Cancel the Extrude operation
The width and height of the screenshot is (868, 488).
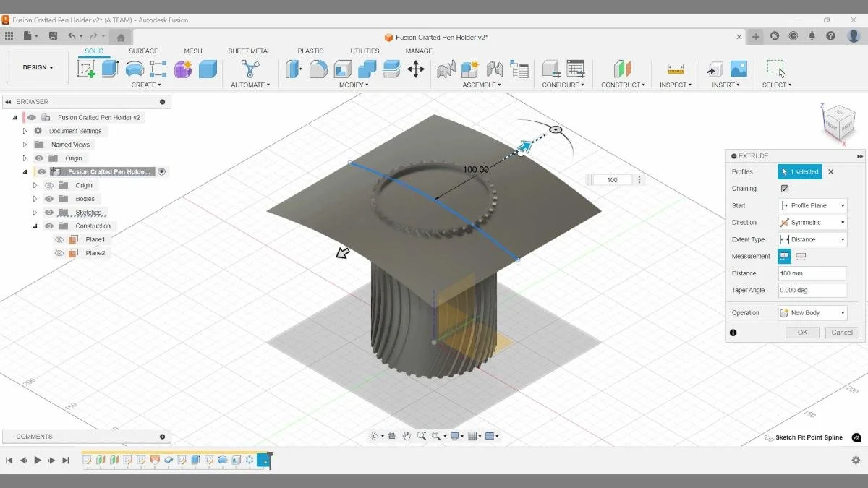pyautogui.click(x=841, y=332)
